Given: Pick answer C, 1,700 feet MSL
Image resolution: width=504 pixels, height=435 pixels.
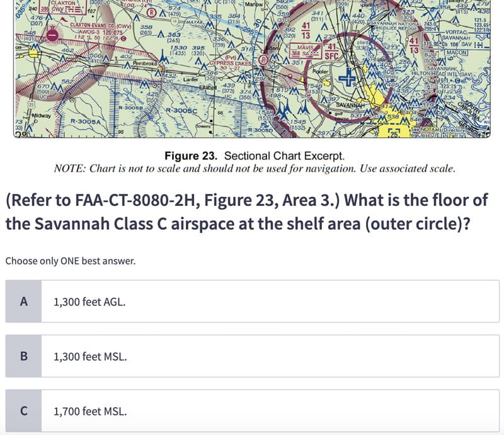Looking at the screenshot, I should pos(253,410).
